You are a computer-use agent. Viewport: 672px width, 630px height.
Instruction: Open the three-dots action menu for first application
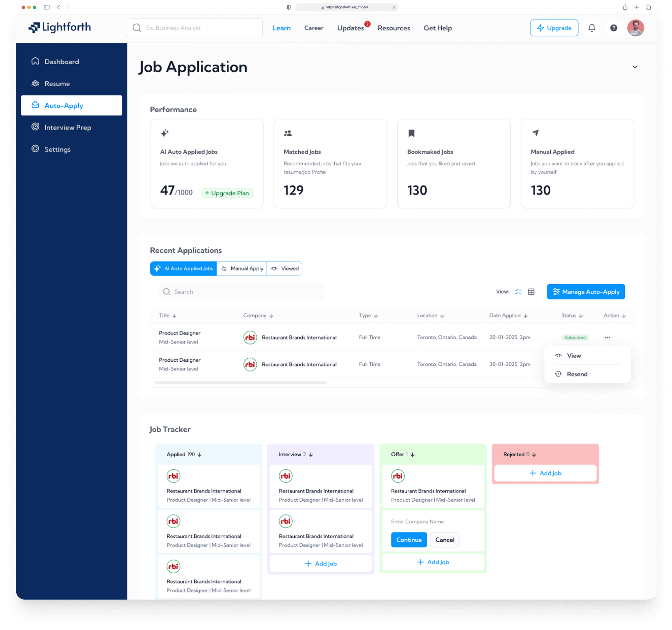coord(607,337)
